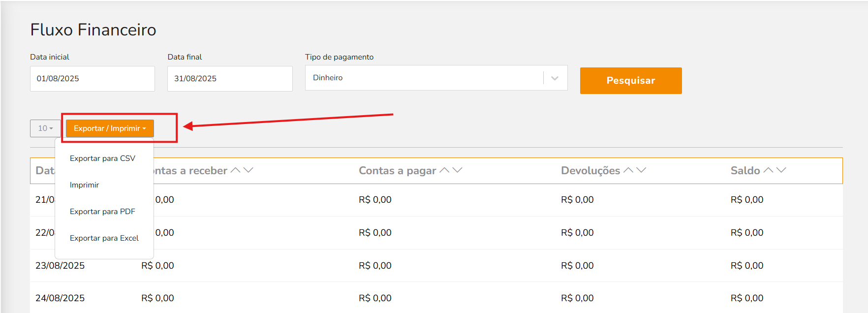Open the 10 rows-per-page dropdown

pyautogui.click(x=45, y=128)
